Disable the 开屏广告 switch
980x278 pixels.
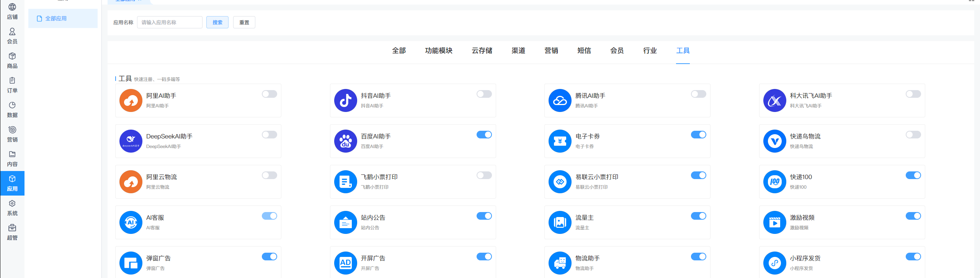pos(484,257)
